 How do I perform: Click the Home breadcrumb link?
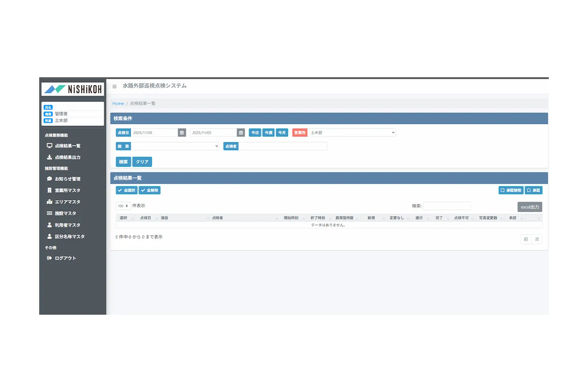pyautogui.click(x=118, y=103)
